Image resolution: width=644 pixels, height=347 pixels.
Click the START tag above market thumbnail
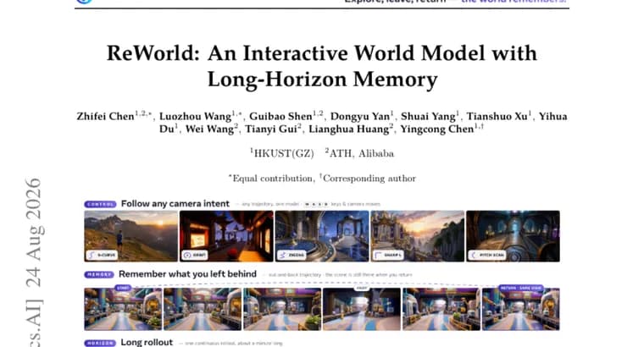point(123,288)
